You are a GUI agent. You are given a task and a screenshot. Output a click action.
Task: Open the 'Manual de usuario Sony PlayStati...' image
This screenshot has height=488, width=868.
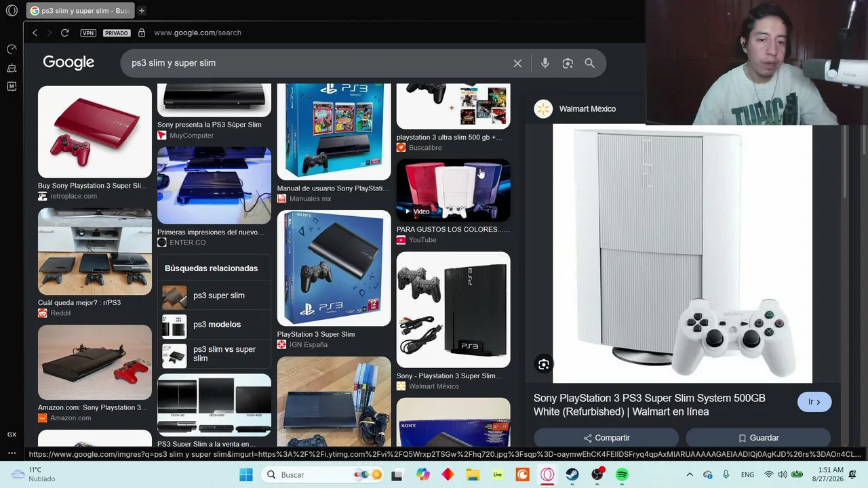[x=334, y=132]
